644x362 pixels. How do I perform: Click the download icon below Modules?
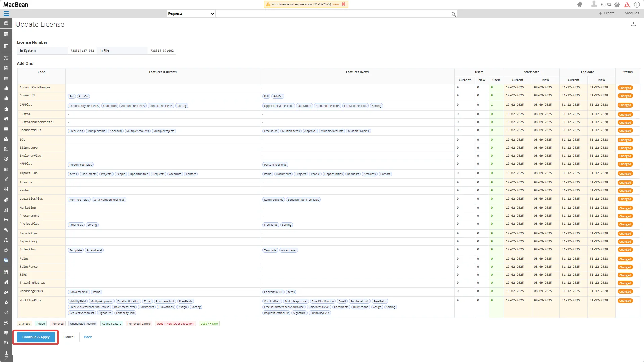click(x=633, y=24)
